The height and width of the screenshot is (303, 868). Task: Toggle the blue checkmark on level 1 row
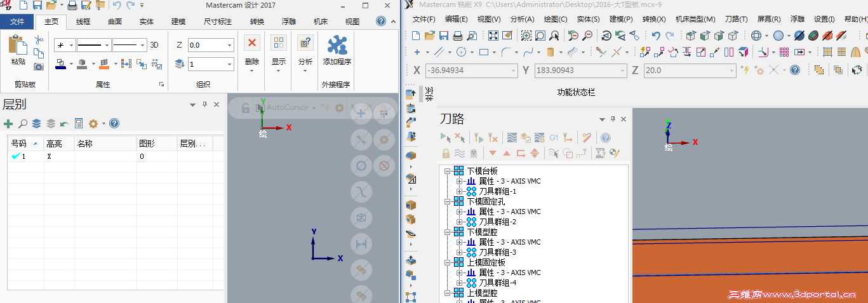click(x=16, y=156)
